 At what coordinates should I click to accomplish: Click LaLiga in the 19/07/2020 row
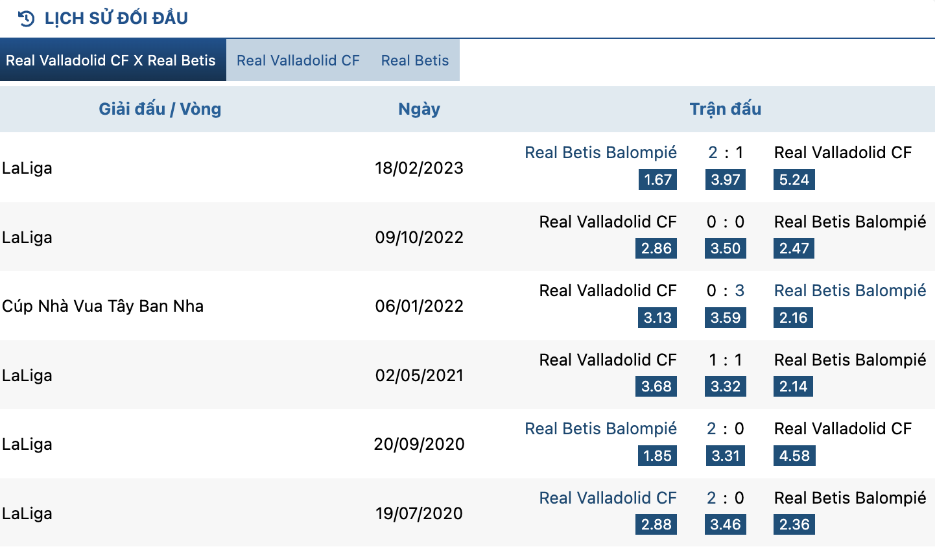coord(27,513)
